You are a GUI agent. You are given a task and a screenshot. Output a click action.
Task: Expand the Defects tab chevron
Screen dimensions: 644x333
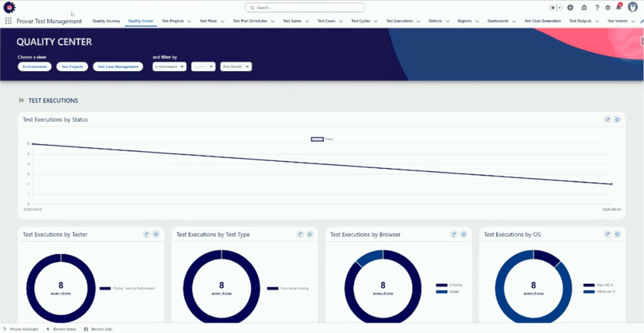447,21
